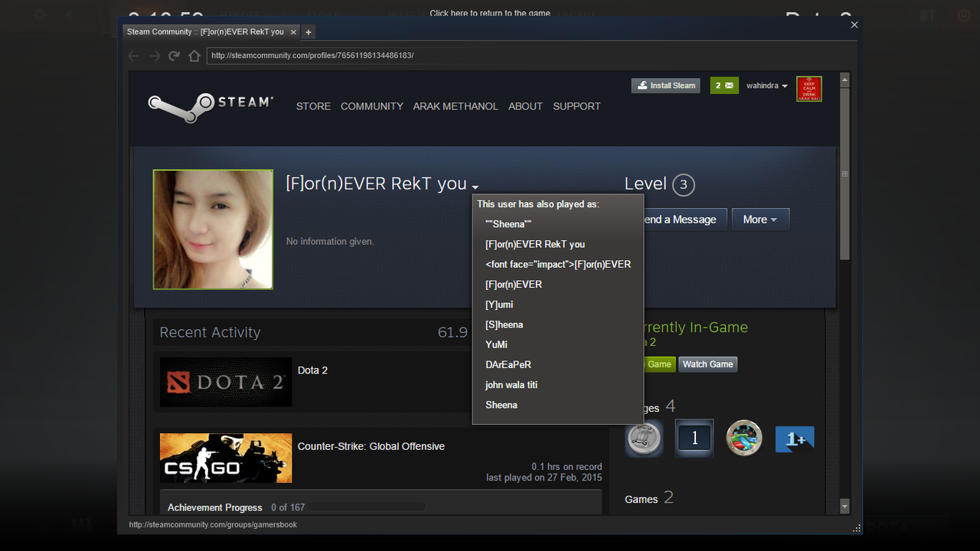Open the SUPPORT menu item
The width and height of the screenshot is (980, 551).
(577, 106)
